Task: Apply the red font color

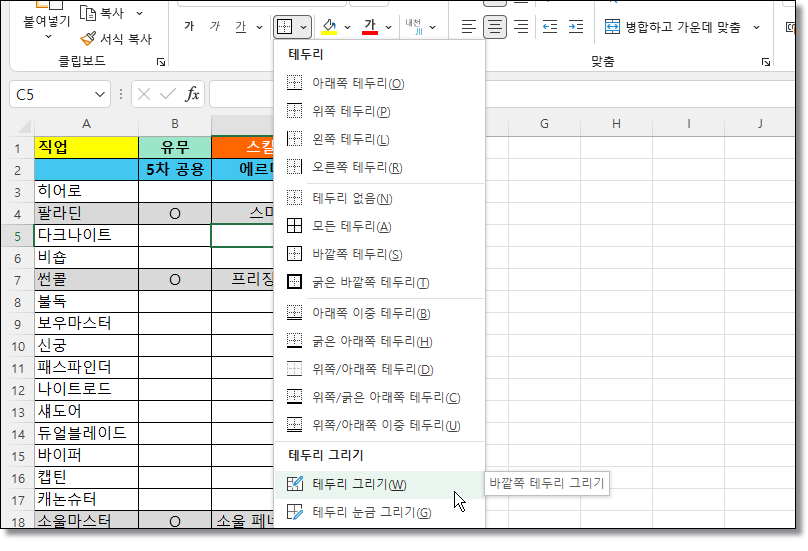Action: (369, 26)
